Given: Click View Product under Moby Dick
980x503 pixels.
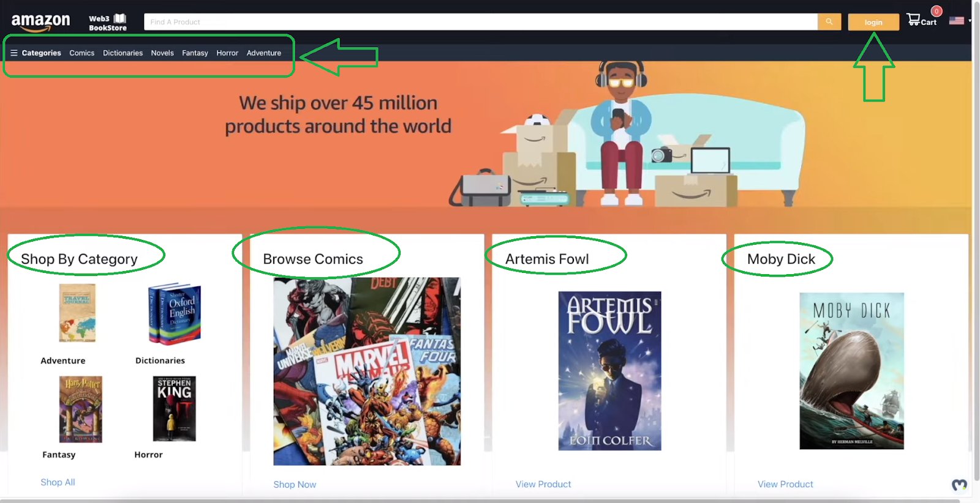Looking at the screenshot, I should [x=785, y=484].
